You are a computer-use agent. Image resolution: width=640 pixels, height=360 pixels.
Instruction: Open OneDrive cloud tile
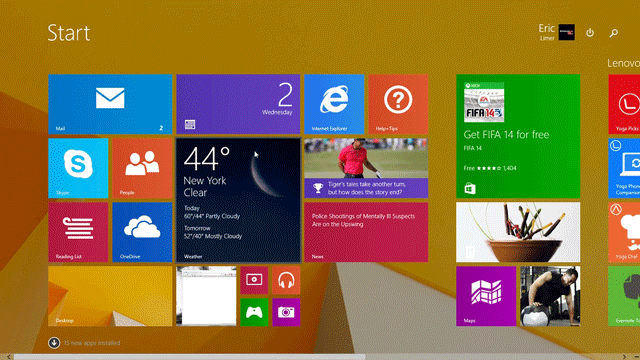142,232
